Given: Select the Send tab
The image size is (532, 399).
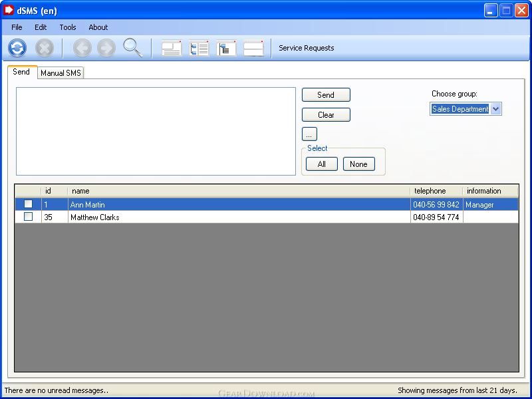Looking at the screenshot, I should coord(21,72).
